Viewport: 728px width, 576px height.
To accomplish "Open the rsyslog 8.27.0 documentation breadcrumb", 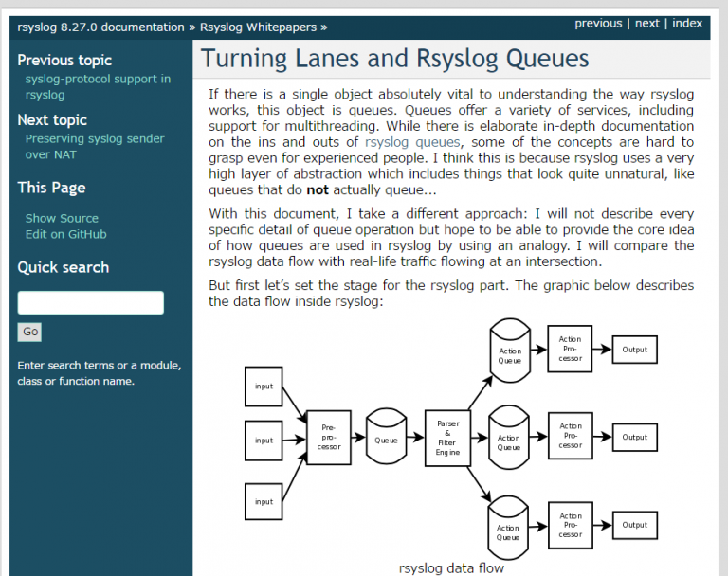I will [x=100, y=27].
